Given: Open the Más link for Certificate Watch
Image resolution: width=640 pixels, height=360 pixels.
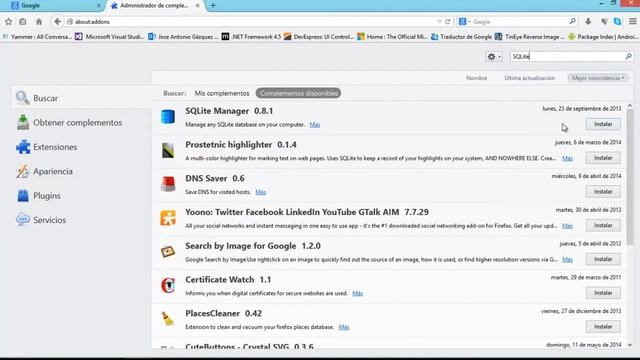Looking at the screenshot, I should (357, 293).
